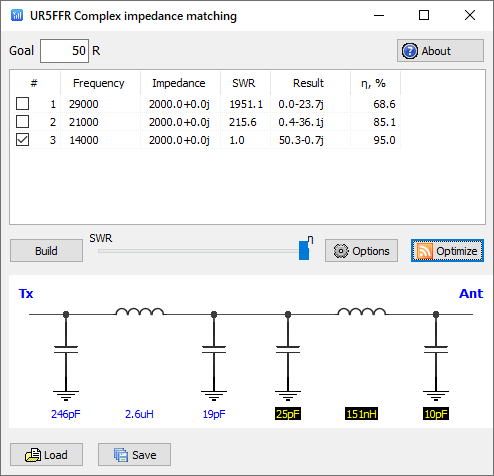Enable the checkbox for 29000 frequency row
494x476 pixels.
pos(22,104)
